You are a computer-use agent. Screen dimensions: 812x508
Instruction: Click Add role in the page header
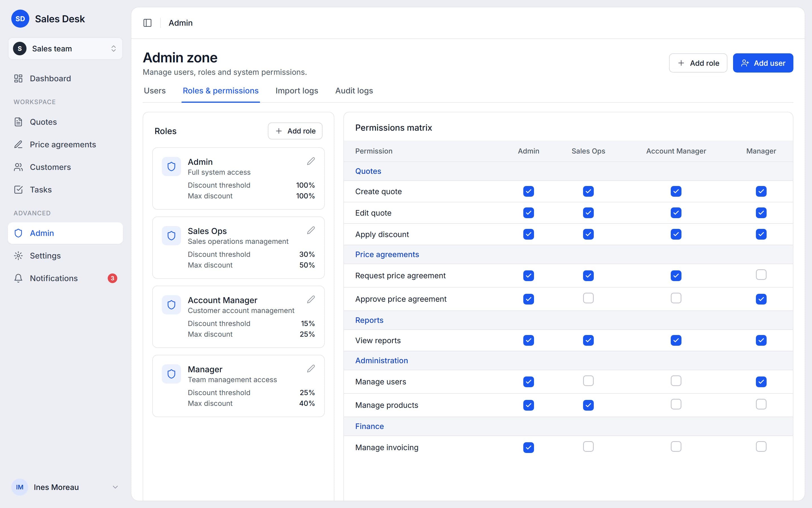[698, 63]
